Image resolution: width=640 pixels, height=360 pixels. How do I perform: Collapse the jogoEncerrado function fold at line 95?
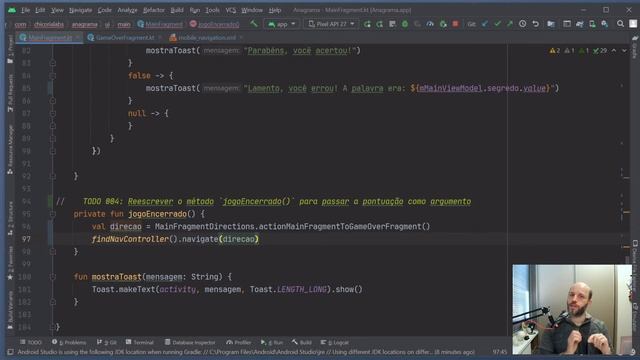pyautogui.click(x=53, y=214)
